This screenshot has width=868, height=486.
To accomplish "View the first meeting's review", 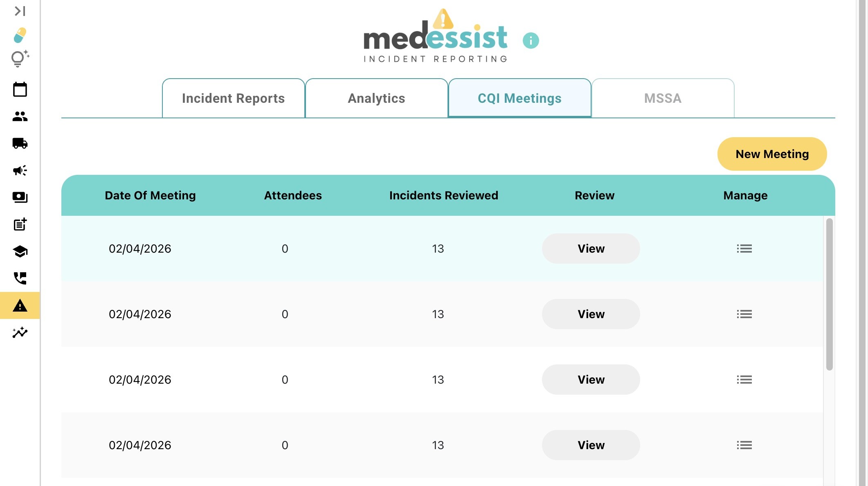I will 591,249.
